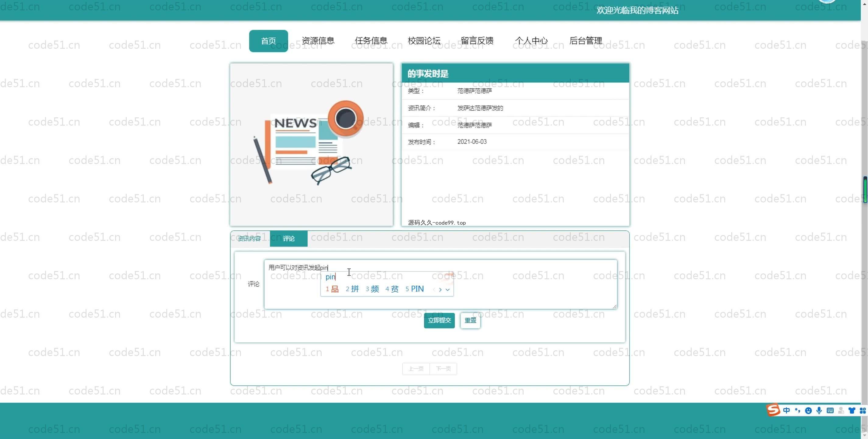This screenshot has width=868, height=439.
Task: Click 欢迎光临我的博客网站 header text
Action: tap(637, 10)
